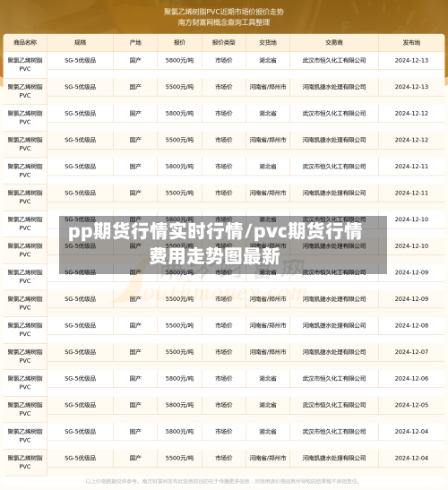Click 河南省/郑州市 in the 2024-12-11 row

[x=268, y=193]
